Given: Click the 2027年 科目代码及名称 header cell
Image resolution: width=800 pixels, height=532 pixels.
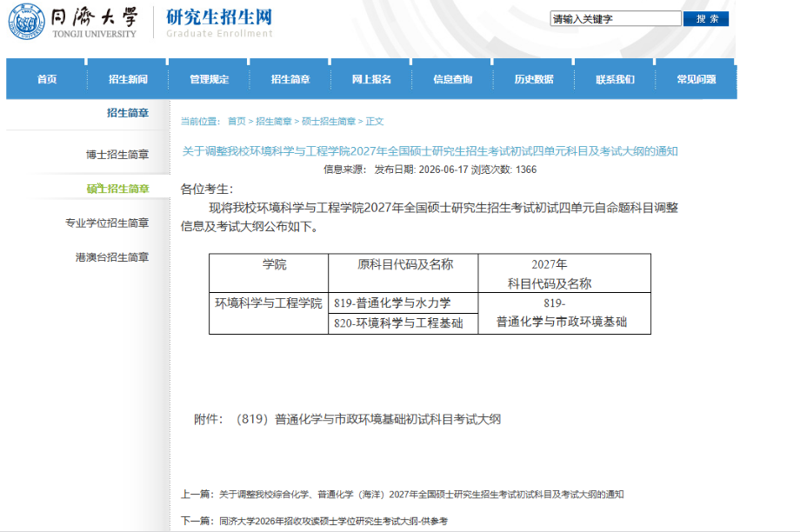Looking at the screenshot, I should pos(564,273).
